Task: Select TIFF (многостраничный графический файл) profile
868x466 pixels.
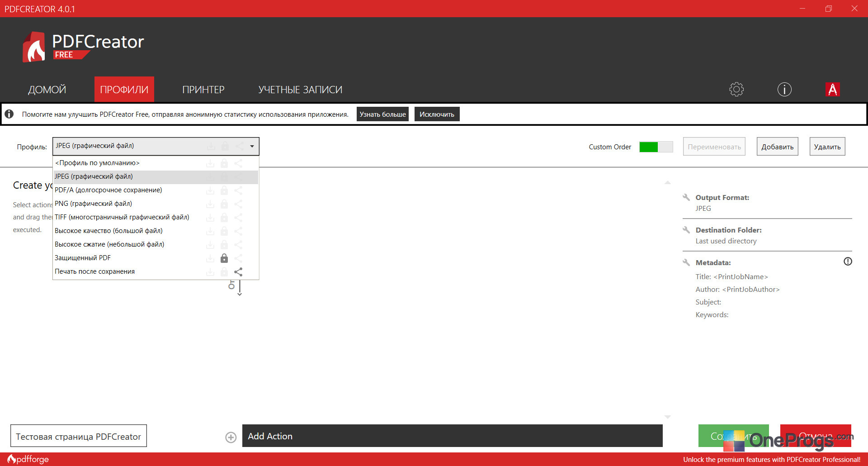Action: point(156,217)
